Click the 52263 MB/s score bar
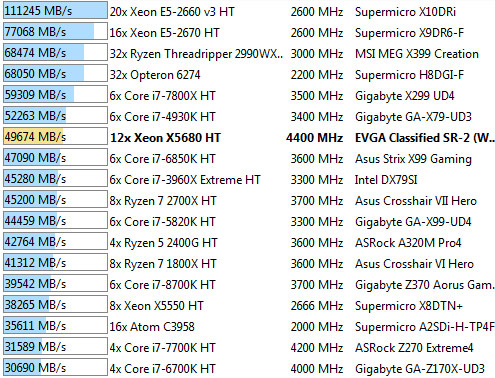The width and height of the screenshot is (495, 378). 55,115
